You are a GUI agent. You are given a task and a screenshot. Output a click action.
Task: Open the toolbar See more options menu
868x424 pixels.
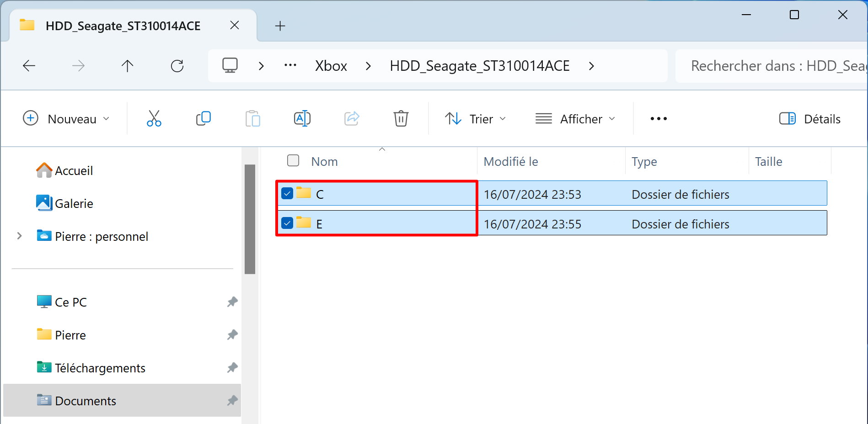(x=659, y=119)
